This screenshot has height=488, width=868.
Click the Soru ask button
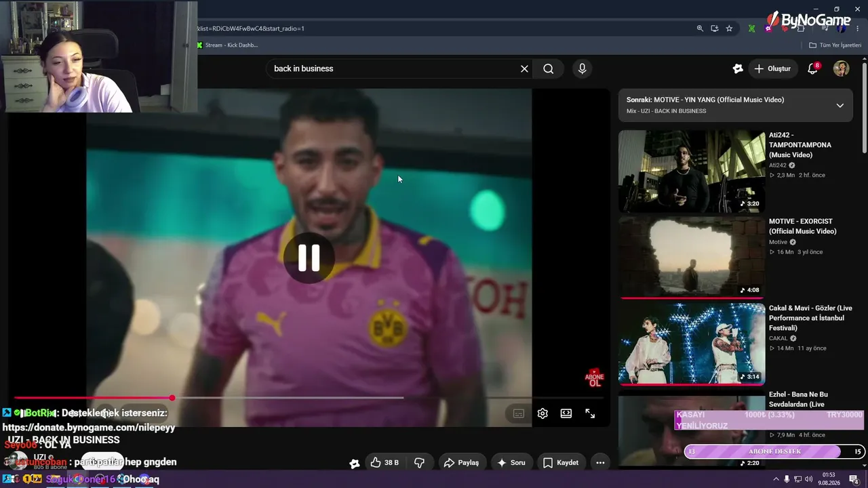[x=511, y=463]
